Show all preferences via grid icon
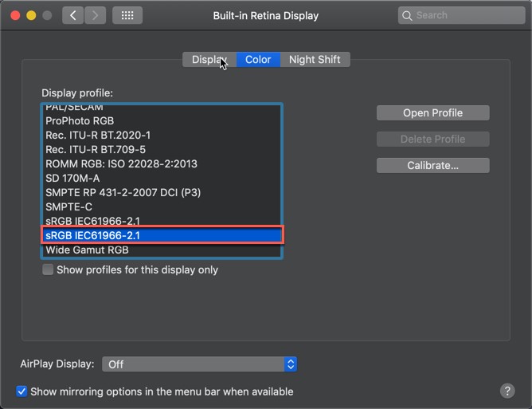Viewport: 532px width, 409px height. coord(127,15)
